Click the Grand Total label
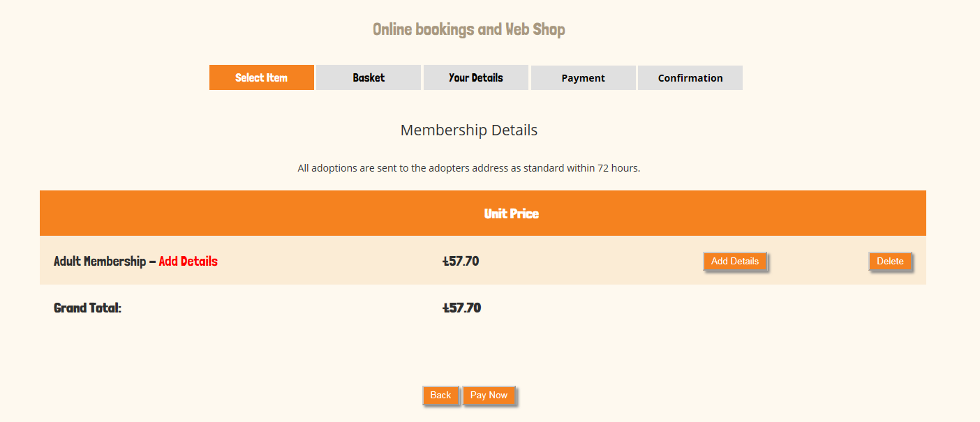Image resolution: width=980 pixels, height=422 pixels. (87, 308)
